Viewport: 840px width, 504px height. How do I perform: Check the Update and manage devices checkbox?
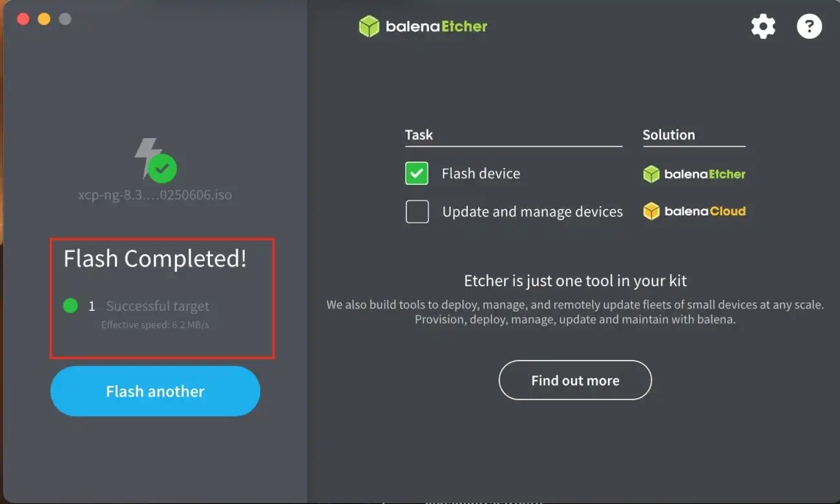(x=417, y=211)
